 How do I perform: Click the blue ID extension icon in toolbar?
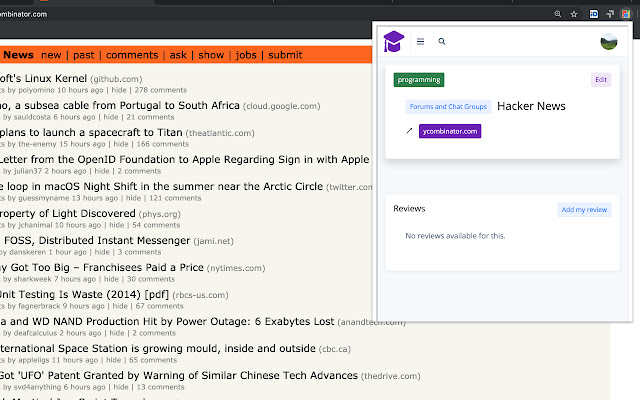tap(594, 14)
